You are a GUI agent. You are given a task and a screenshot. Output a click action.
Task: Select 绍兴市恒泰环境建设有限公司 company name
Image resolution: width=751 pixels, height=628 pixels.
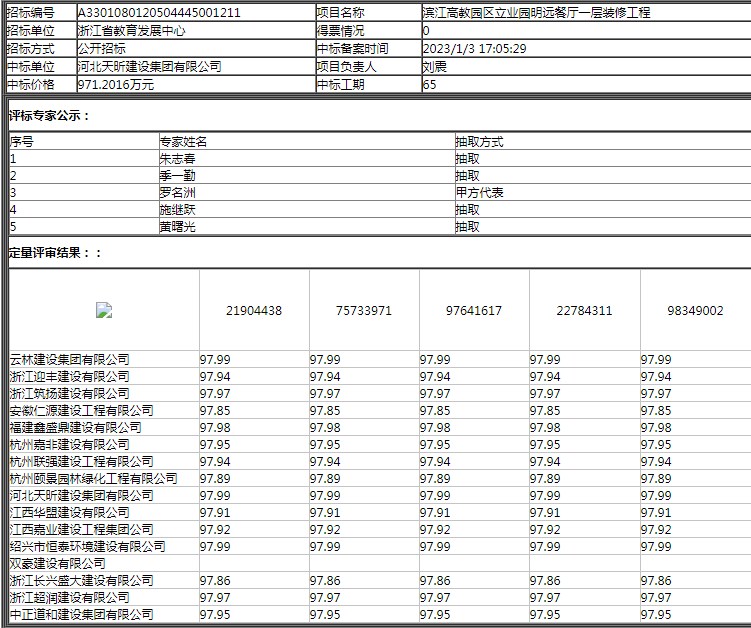point(87,547)
